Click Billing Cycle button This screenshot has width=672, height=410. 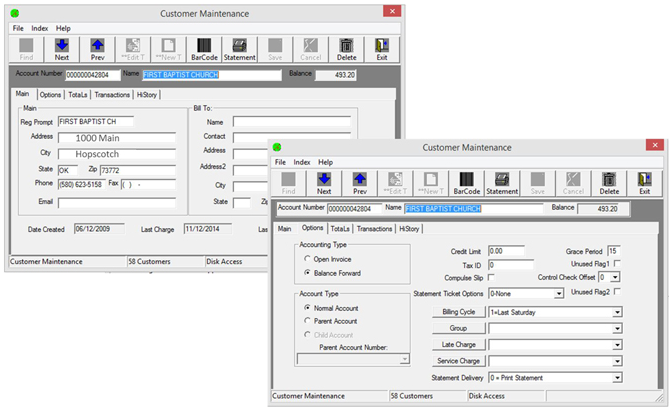pyautogui.click(x=459, y=312)
